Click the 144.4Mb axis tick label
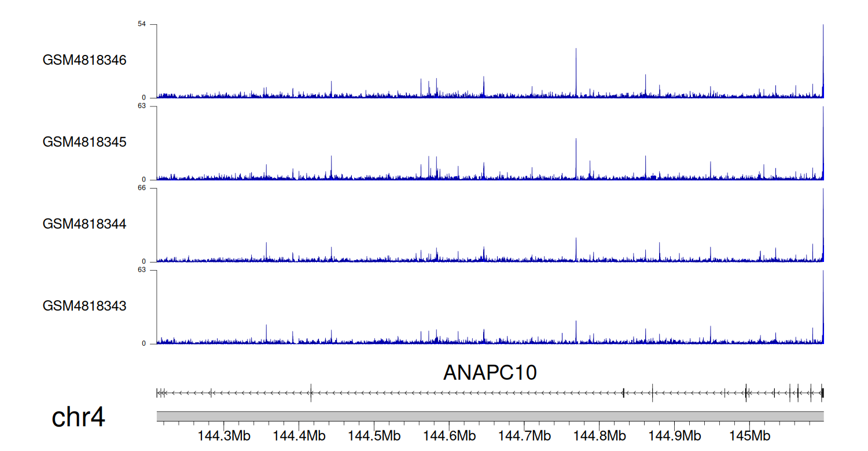Viewport: 868px width, 451px height. pos(299,435)
